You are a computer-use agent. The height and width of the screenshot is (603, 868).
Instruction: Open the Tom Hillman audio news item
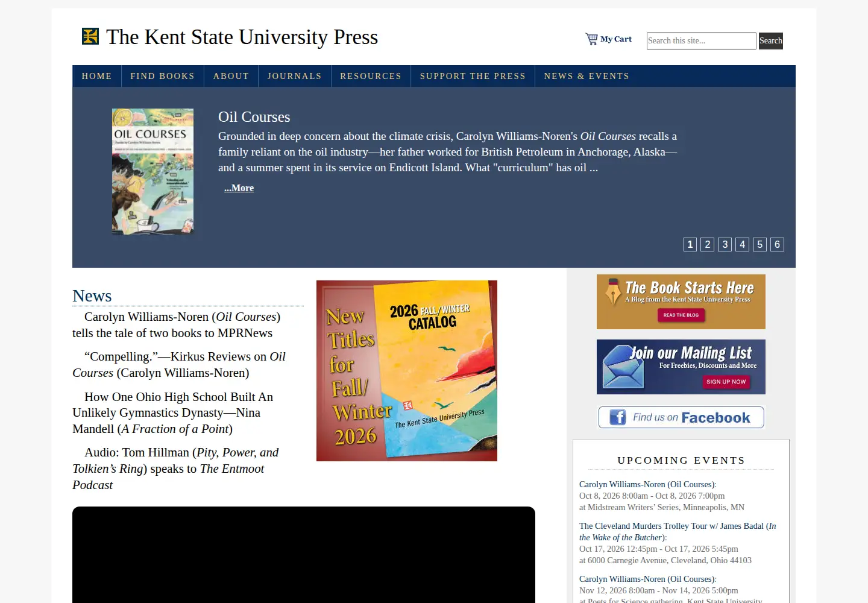pos(175,469)
